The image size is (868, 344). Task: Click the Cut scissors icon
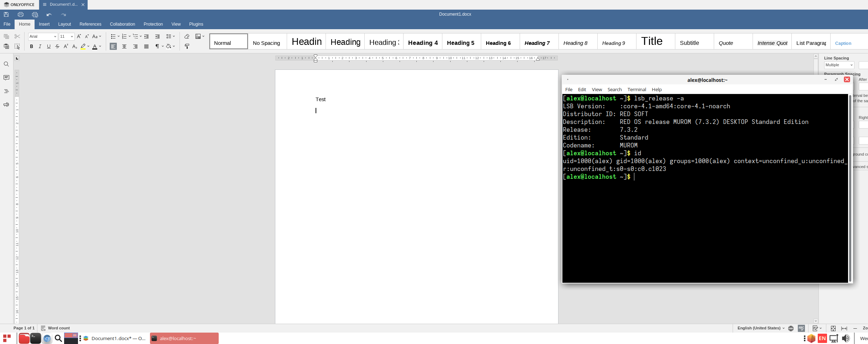(17, 36)
